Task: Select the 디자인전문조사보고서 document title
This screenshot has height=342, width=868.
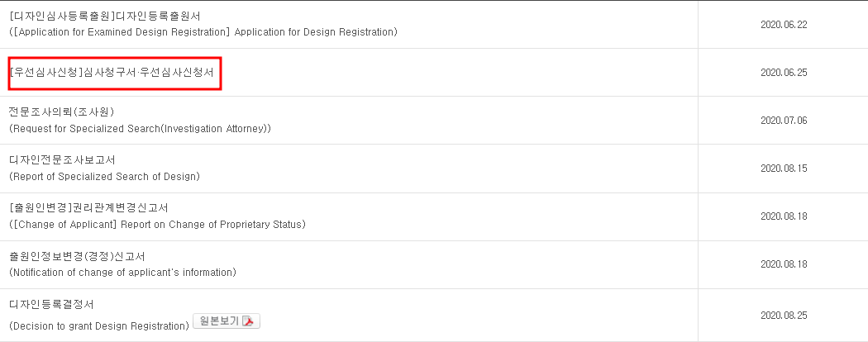Action: 63,160
